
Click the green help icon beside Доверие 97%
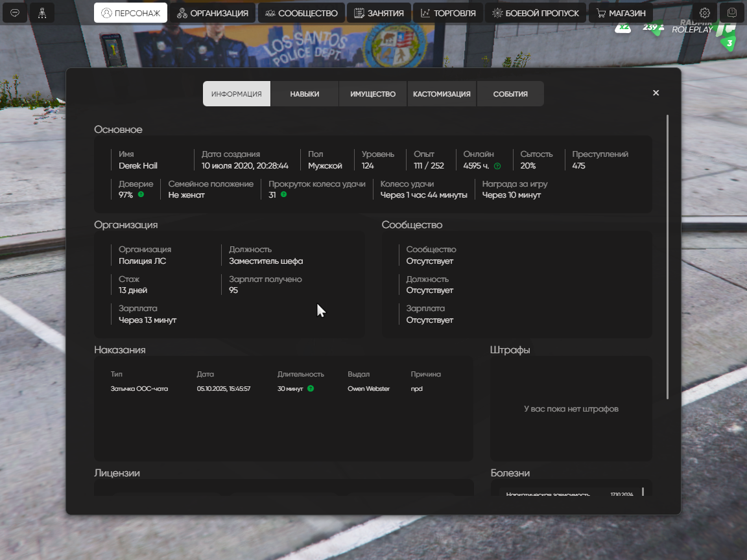point(141,194)
